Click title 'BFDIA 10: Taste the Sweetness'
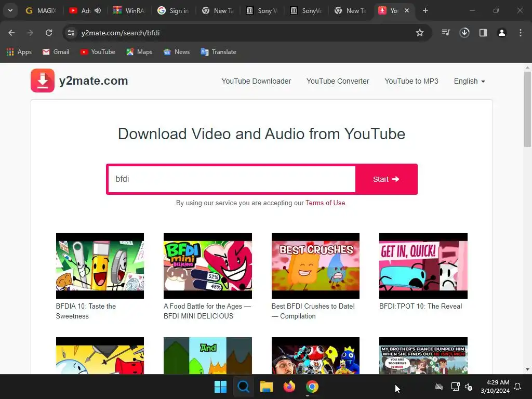The height and width of the screenshot is (399, 532). tap(86, 311)
